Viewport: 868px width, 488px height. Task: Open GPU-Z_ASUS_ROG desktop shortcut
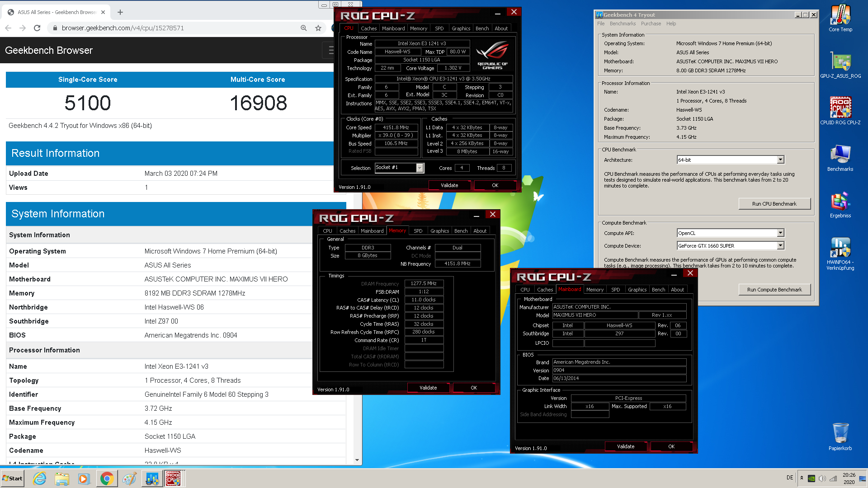tap(840, 65)
